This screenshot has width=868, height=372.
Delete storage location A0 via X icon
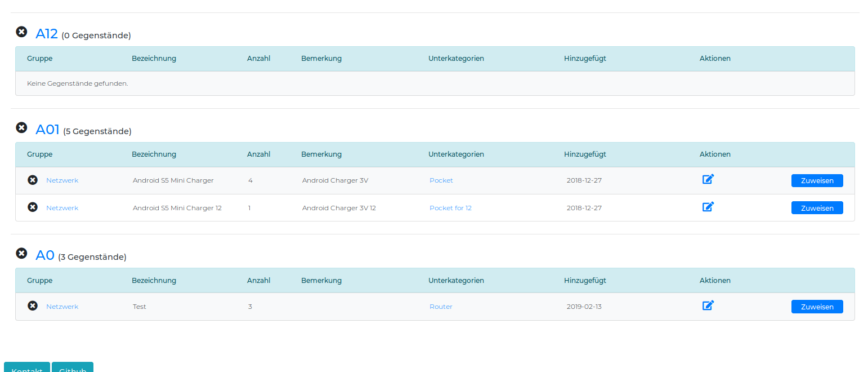21,254
